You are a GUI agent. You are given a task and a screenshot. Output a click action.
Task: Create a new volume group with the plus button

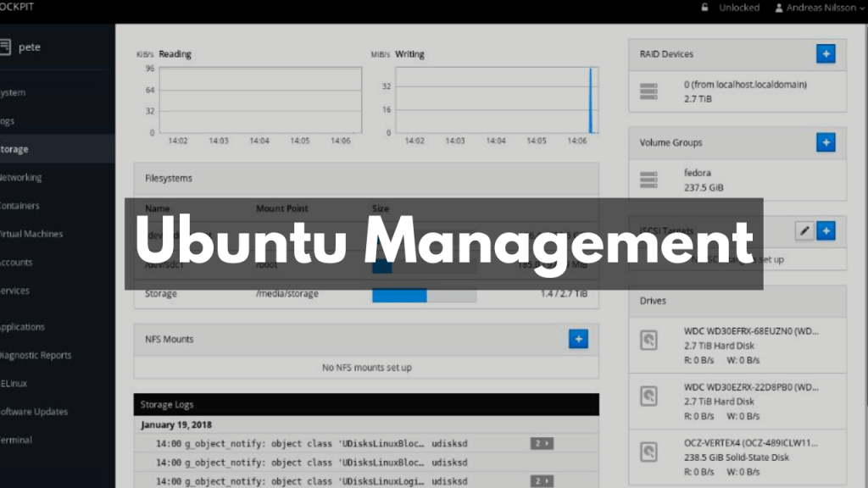pyautogui.click(x=826, y=142)
